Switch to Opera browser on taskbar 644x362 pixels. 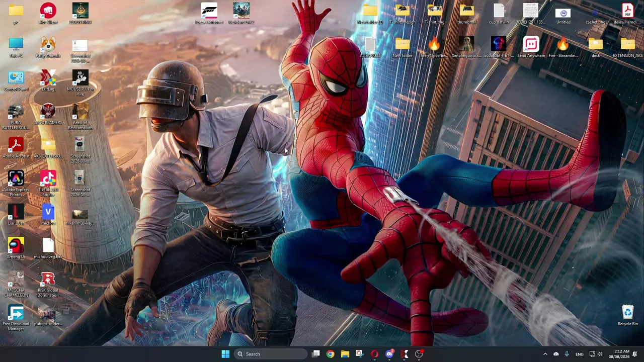pos(374,354)
